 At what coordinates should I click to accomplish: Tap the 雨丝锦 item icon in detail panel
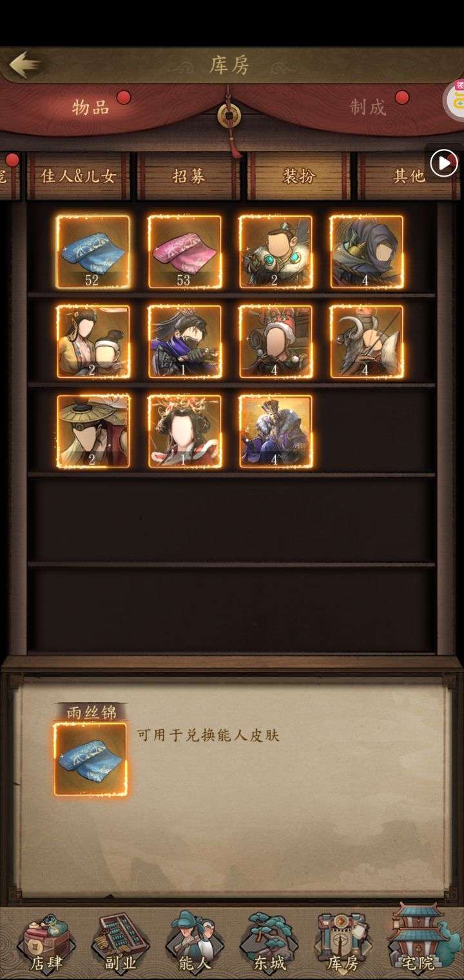pyautogui.click(x=90, y=759)
